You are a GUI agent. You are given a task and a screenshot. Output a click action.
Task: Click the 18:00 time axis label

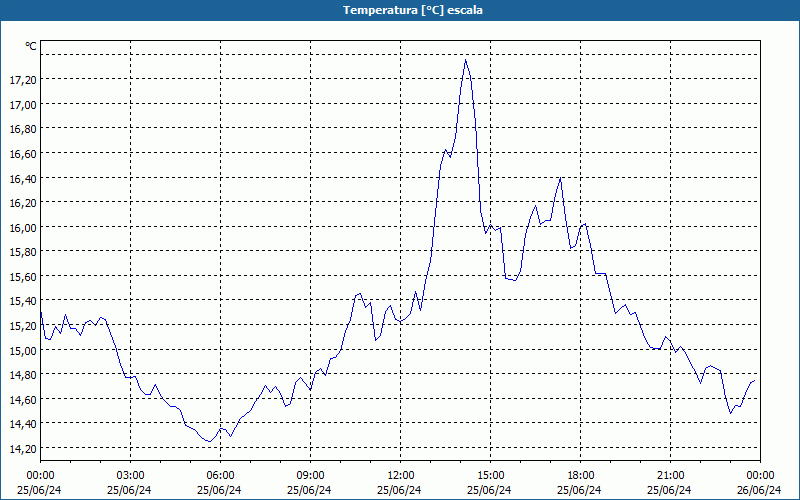(581, 476)
